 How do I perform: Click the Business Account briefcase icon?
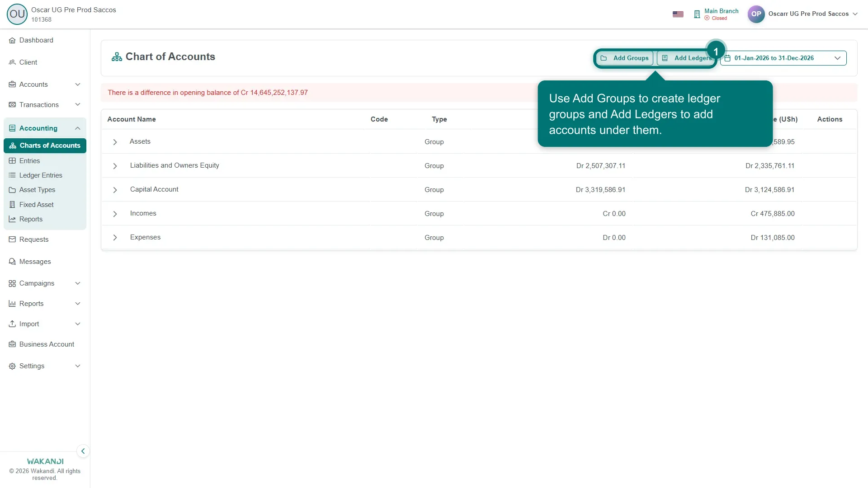point(12,344)
